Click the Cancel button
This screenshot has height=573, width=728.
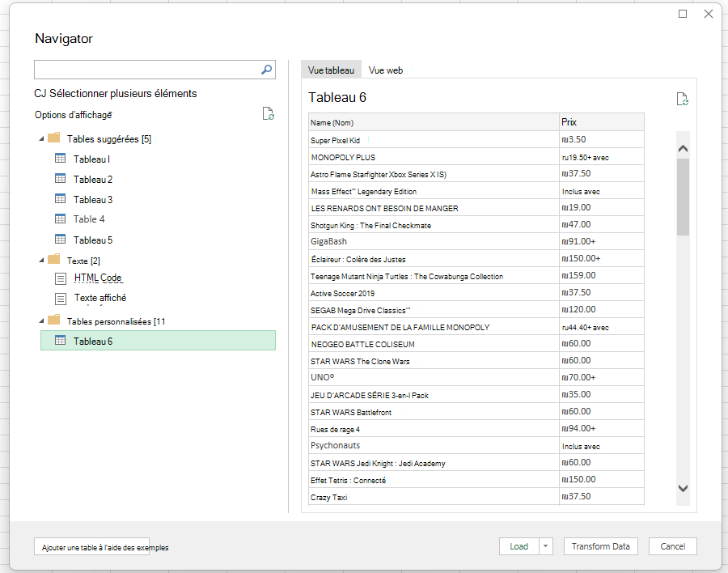point(673,546)
